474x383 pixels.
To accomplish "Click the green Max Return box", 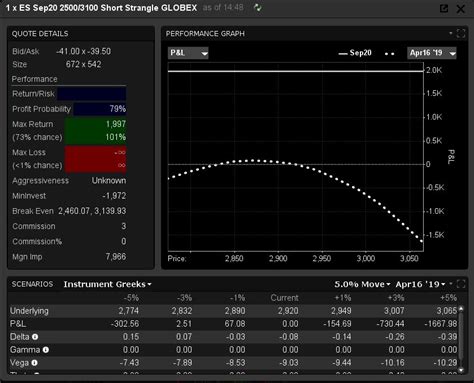I will 95,131.
